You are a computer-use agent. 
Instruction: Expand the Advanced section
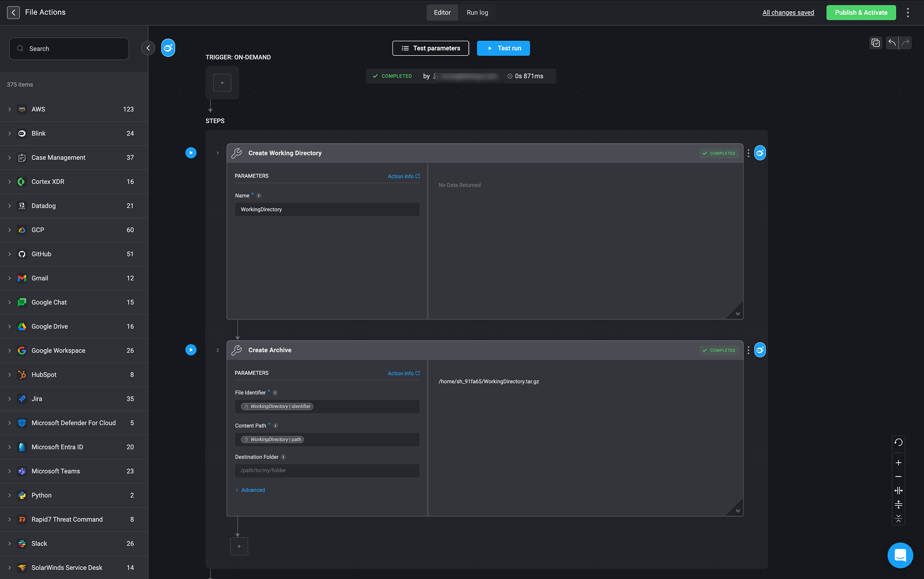click(x=250, y=490)
